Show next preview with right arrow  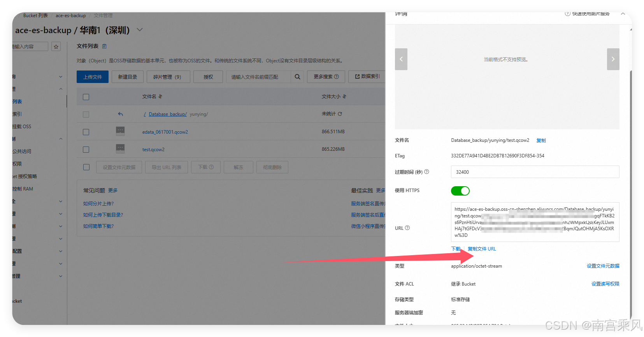[x=613, y=59]
